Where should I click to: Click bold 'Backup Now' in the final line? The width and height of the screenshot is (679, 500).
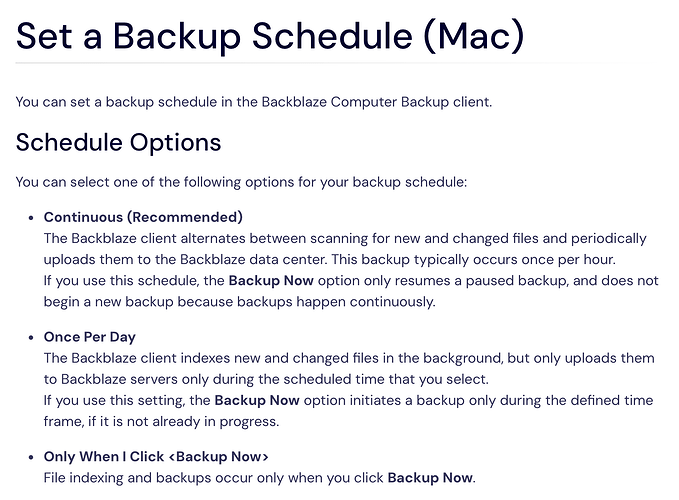tap(430, 477)
